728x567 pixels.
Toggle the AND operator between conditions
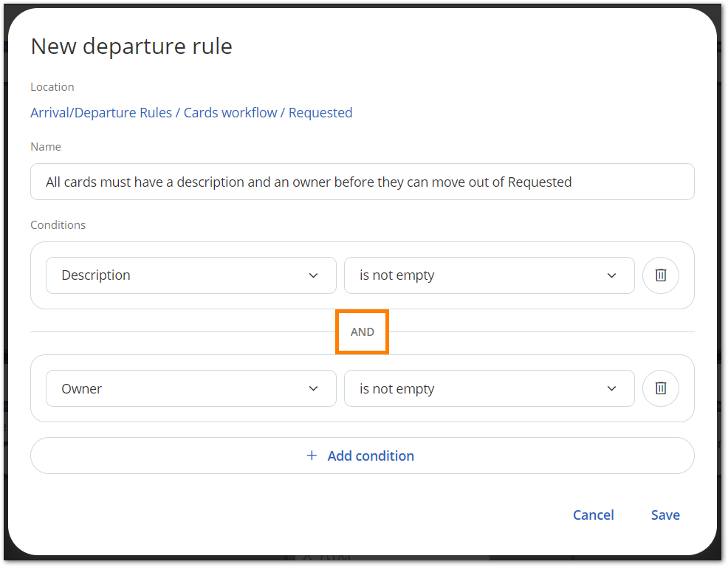(x=362, y=332)
